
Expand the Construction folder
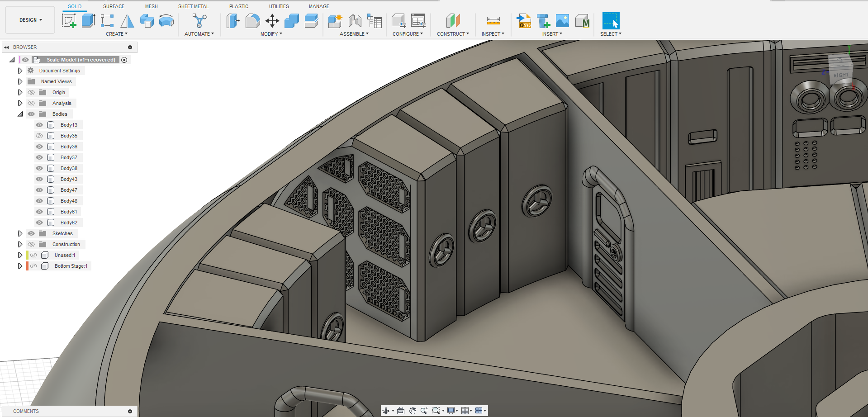20,244
